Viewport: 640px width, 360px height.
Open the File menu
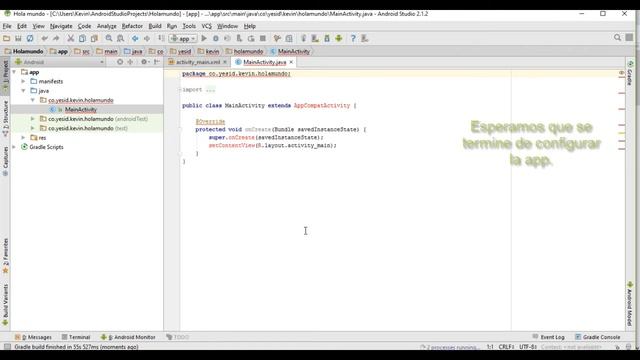click(x=7, y=26)
